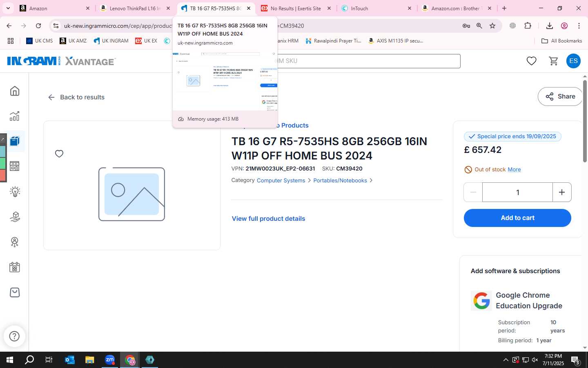588x368 pixels.
Task: Open the Home icon in left sidebar
Action: click(15, 91)
